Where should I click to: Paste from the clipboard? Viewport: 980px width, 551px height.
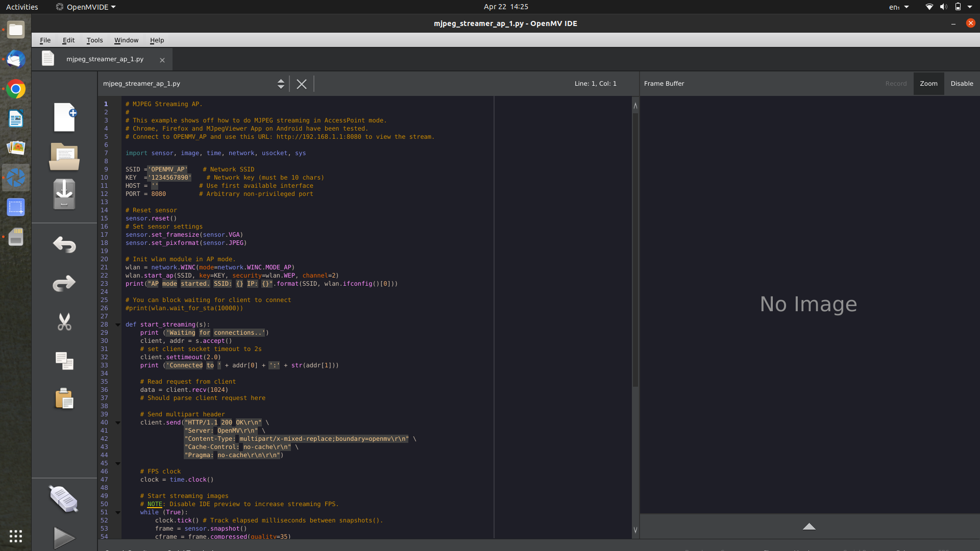coord(64,398)
